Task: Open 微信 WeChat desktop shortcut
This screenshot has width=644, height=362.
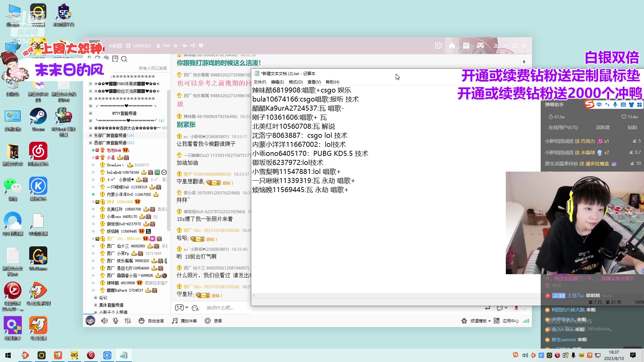Action: [13, 189]
